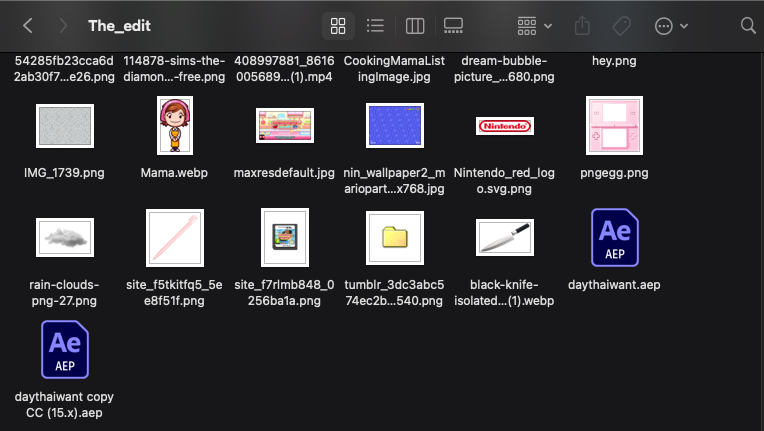Click the Share toolbar icon
Image resolution: width=764 pixels, height=431 pixels.
582,26
